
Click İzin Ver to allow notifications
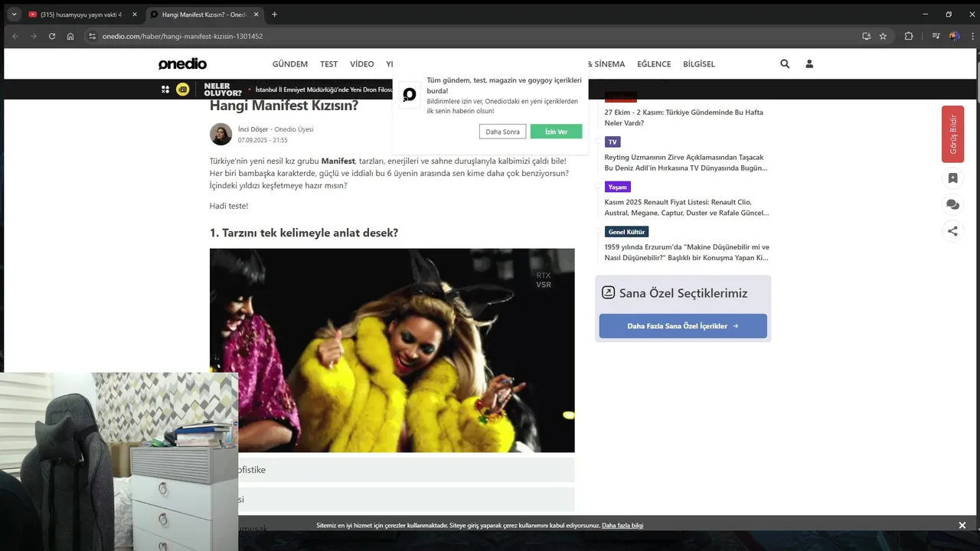point(556,132)
